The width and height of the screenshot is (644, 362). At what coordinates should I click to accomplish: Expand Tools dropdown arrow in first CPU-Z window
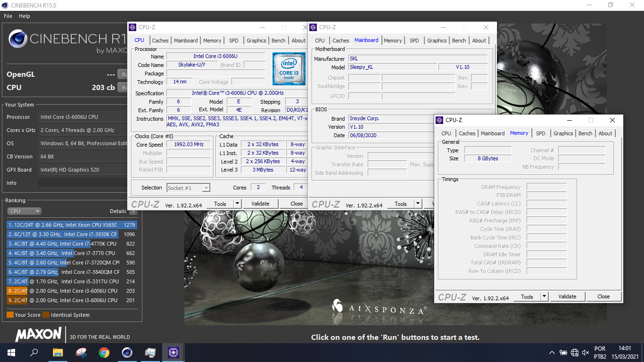pos(237,204)
